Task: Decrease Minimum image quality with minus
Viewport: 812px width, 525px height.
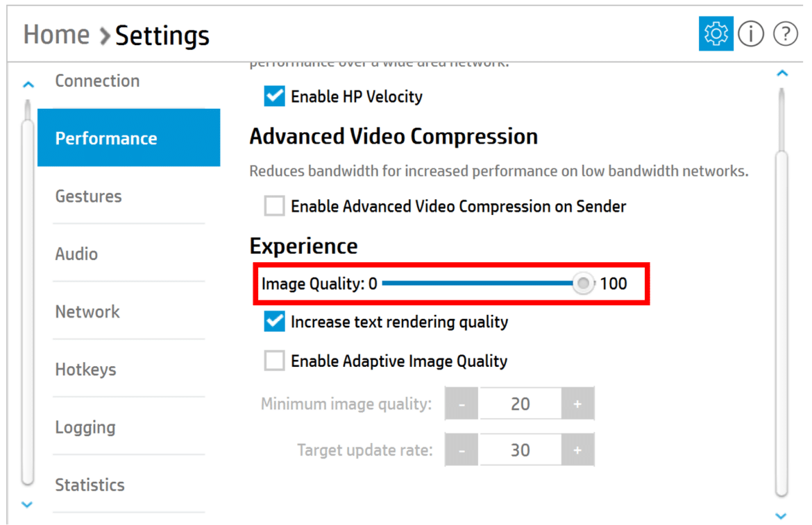Action: [x=462, y=404]
